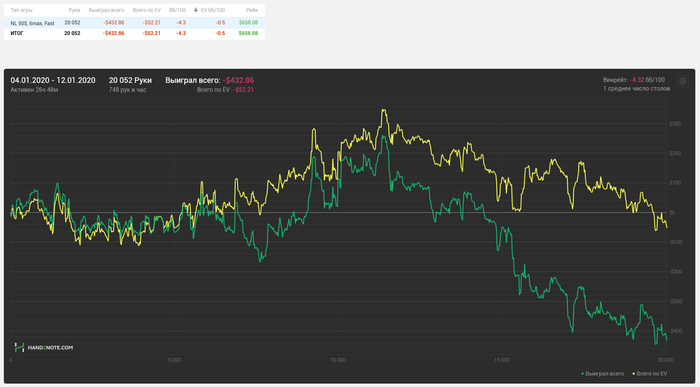Click the 10 000 x-axis tick label

click(x=338, y=360)
